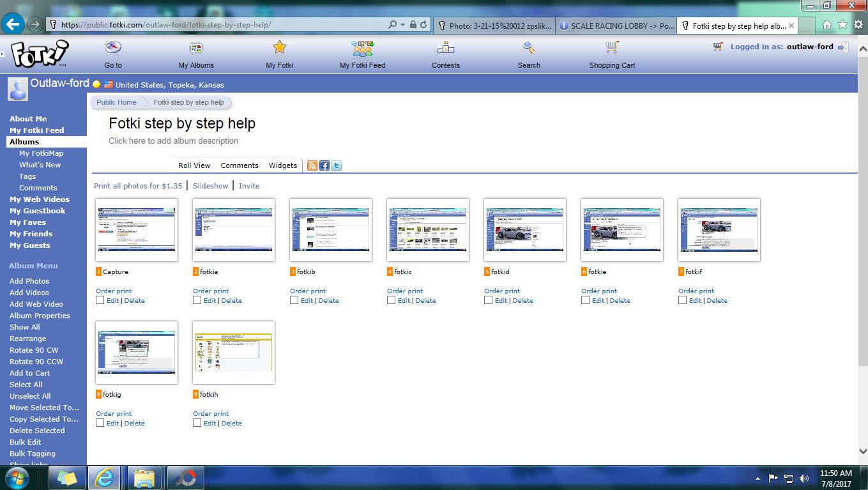Click the RSS feed icon
Image resolution: width=868 pixels, height=490 pixels.
point(312,165)
